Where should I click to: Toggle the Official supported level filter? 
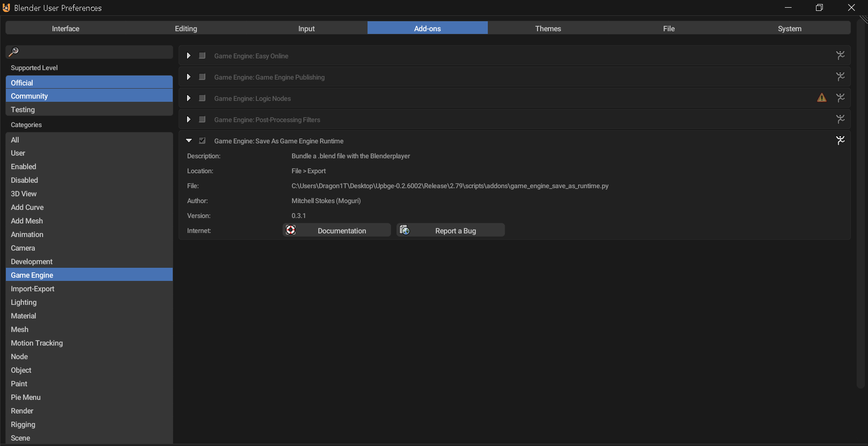click(x=89, y=82)
